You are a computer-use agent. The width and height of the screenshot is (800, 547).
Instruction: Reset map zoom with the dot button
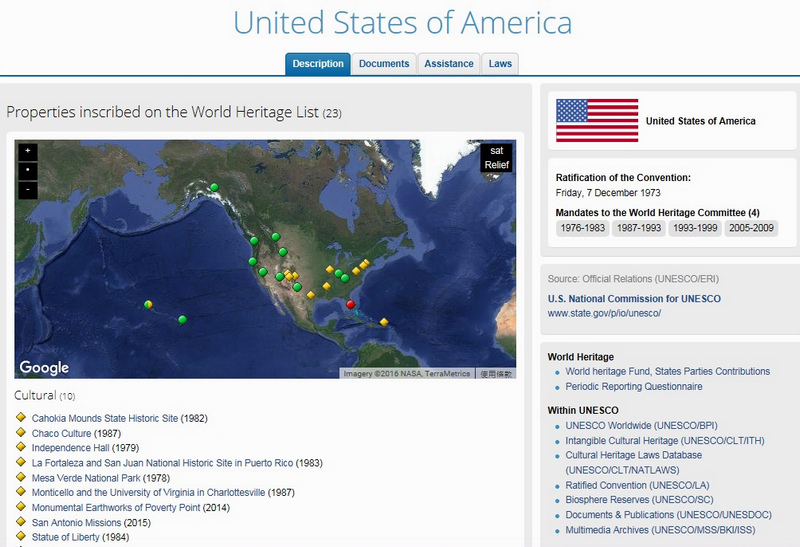[x=28, y=170]
